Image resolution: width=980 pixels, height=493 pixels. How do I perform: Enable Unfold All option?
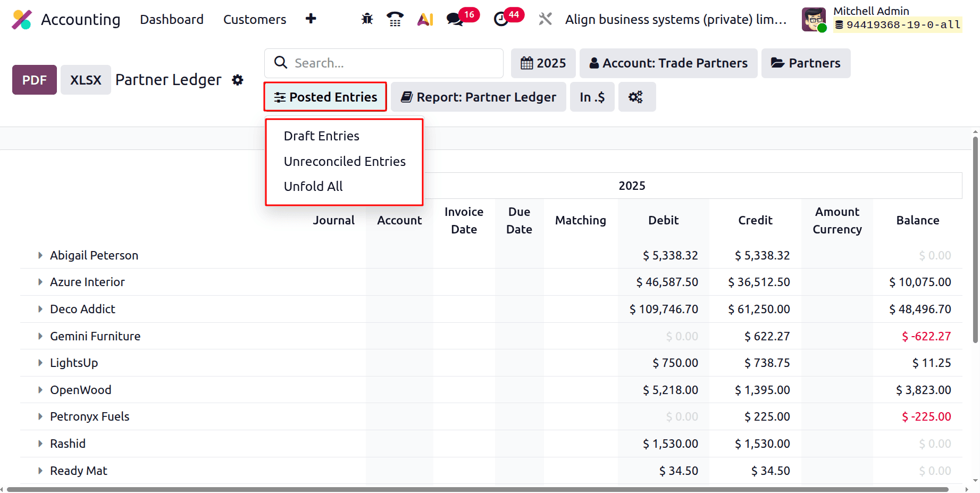[x=313, y=187]
